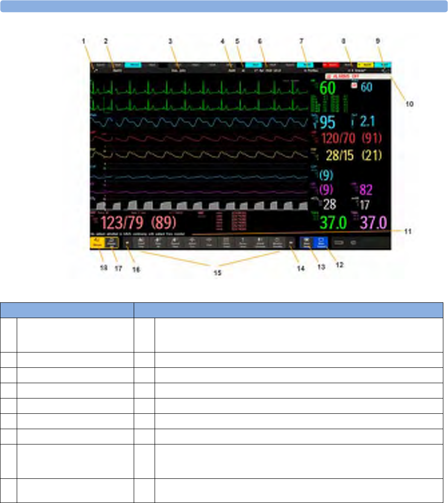Tap the battery status icon
448x503 pixels.
coord(339,242)
